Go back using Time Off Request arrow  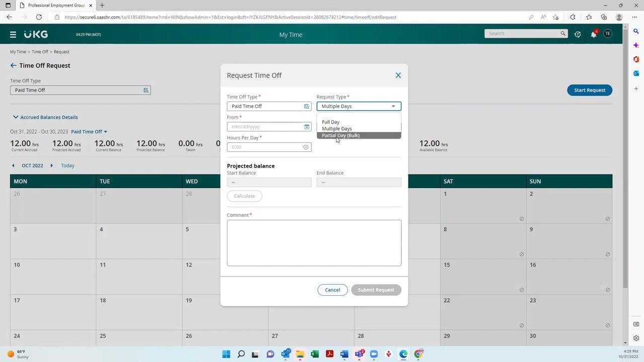tap(13, 65)
